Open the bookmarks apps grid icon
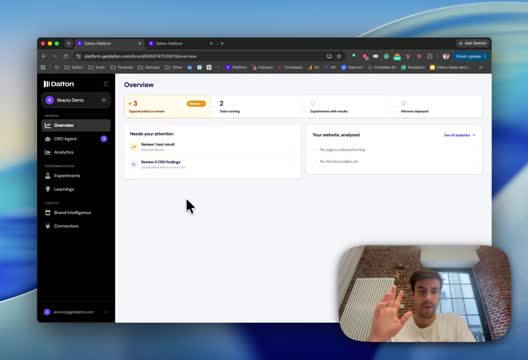Image resolution: width=528 pixels, height=360 pixels. coord(43,67)
